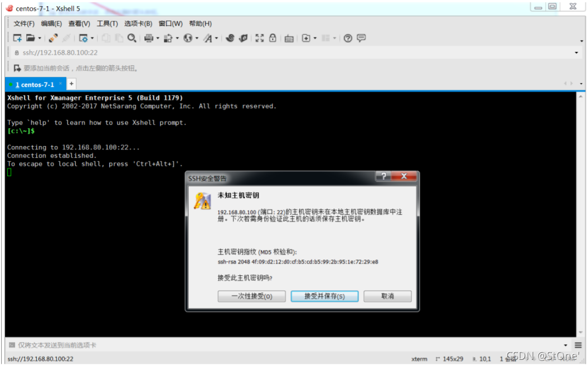Click the Open Session folder icon

30,38
